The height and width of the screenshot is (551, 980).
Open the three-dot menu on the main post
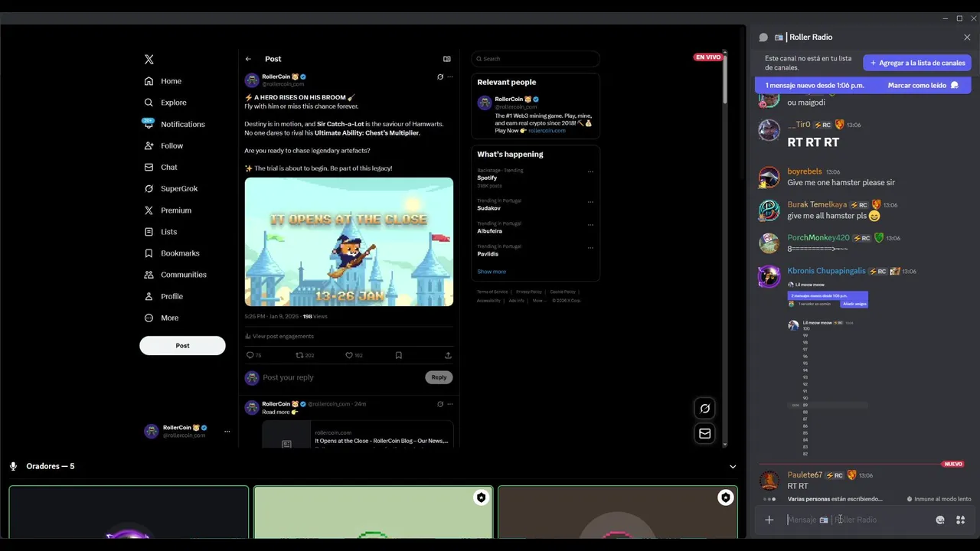point(450,77)
